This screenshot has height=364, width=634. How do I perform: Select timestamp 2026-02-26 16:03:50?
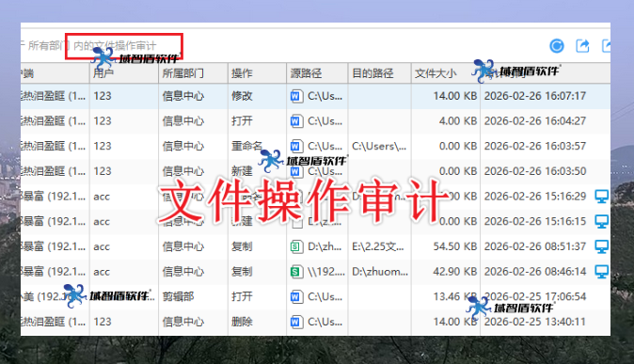click(x=535, y=171)
